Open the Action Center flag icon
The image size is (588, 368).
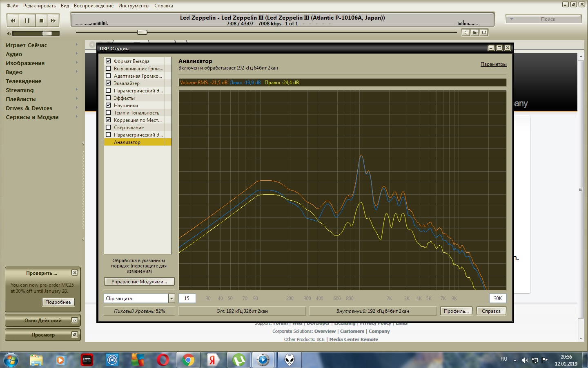(545, 360)
